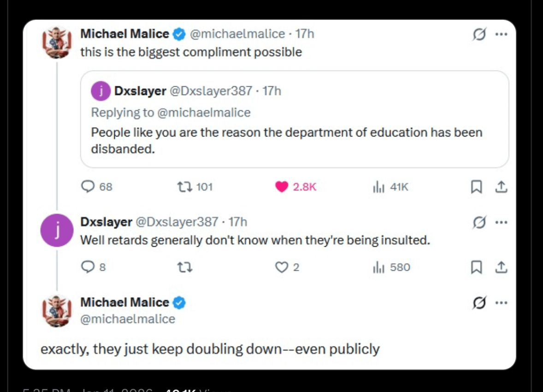Open more options on bottom Malice tweet

tap(501, 303)
